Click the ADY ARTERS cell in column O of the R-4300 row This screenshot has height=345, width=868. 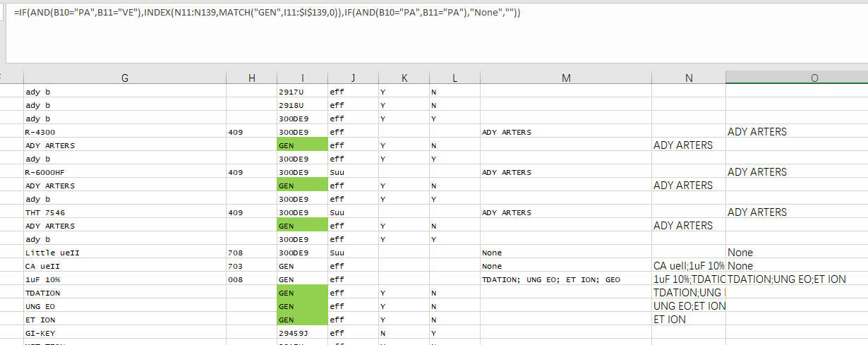pyautogui.click(x=797, y=132)
